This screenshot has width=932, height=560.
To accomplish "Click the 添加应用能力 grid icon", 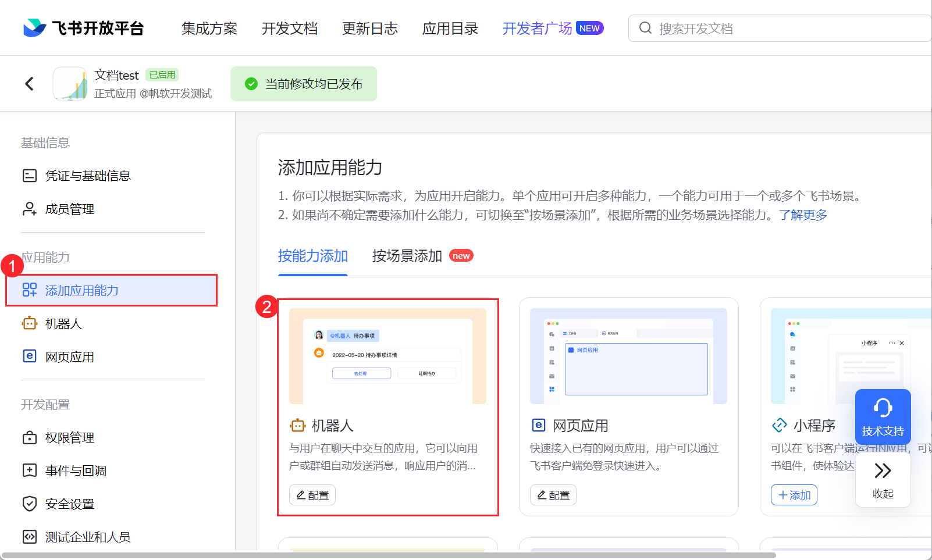I will 29,290.
